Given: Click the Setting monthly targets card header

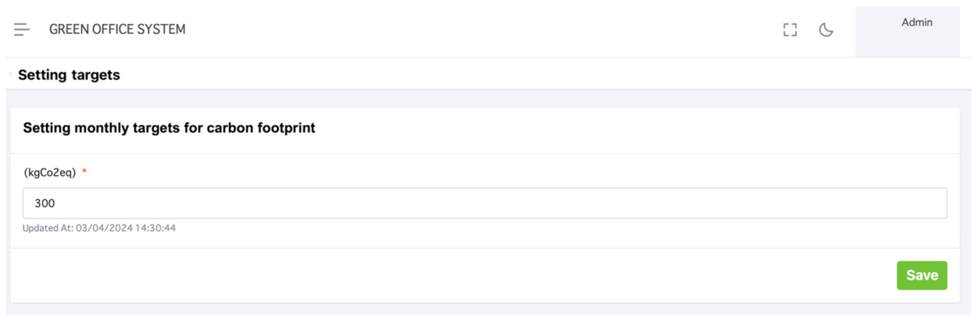Looking at the screenshot, I should coord(169,128).
